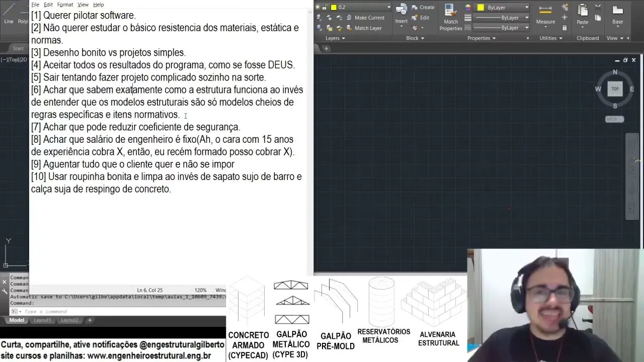Viewport: 644px width, 362px height.
Task: Click the color wheel icon in Properties
Action: (x=468, y=8)
